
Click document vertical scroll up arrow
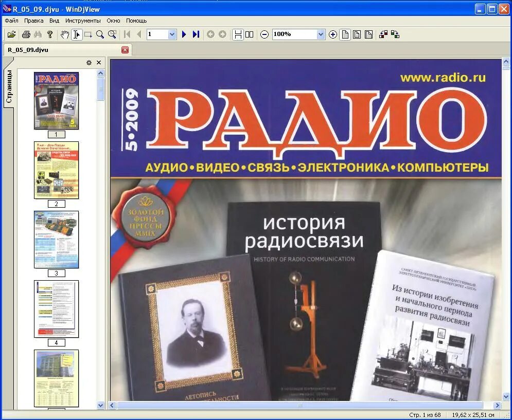click(506, 61)
